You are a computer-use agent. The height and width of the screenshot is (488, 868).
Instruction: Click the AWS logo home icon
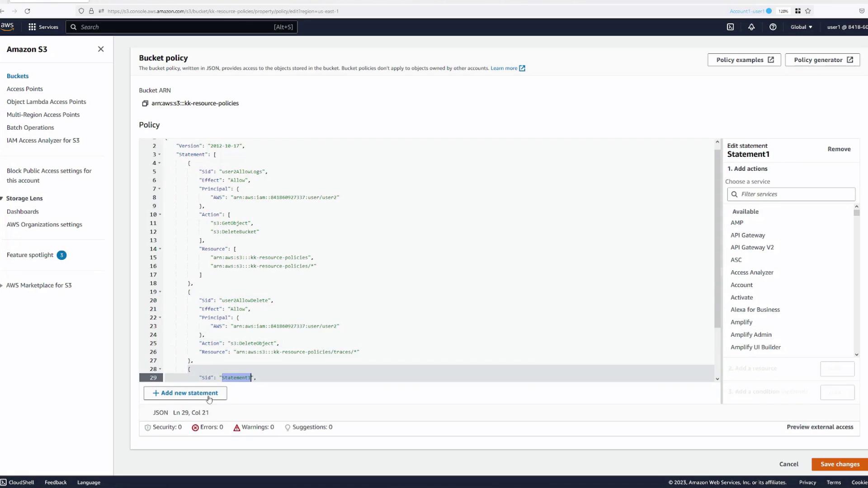click(7, 26)
